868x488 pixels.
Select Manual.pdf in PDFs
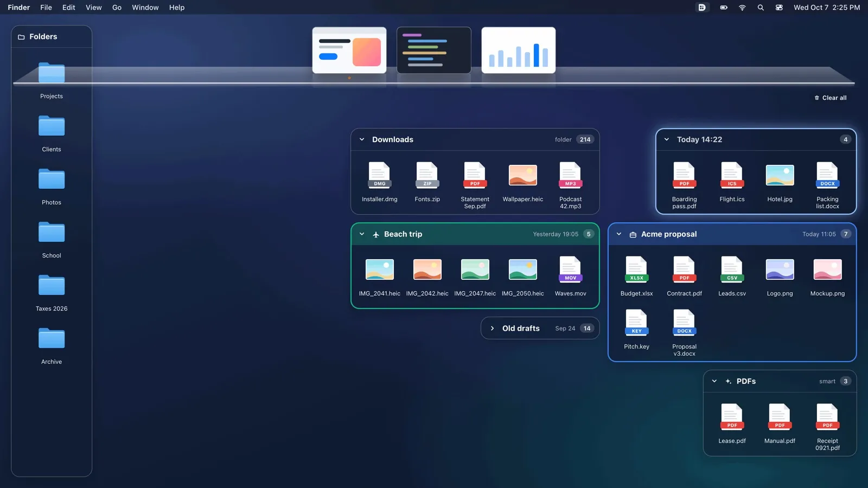[x=780, y=417]
